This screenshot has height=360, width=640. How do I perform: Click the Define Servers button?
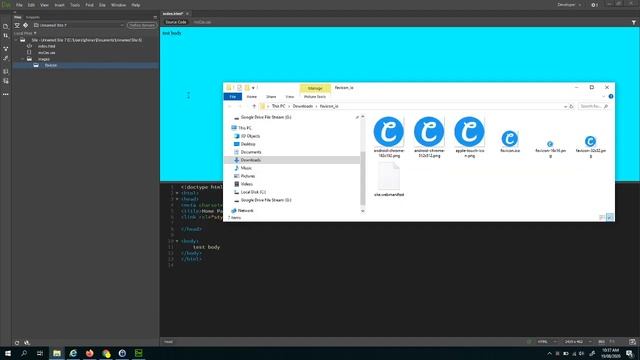pos(142,25)
